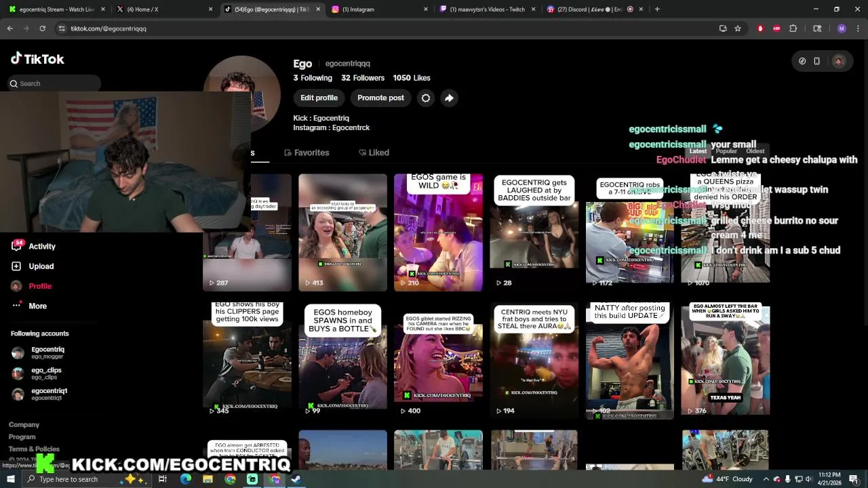868x488 pixels.
Task: View site information icon beside URL
Action: coord(62,28)
